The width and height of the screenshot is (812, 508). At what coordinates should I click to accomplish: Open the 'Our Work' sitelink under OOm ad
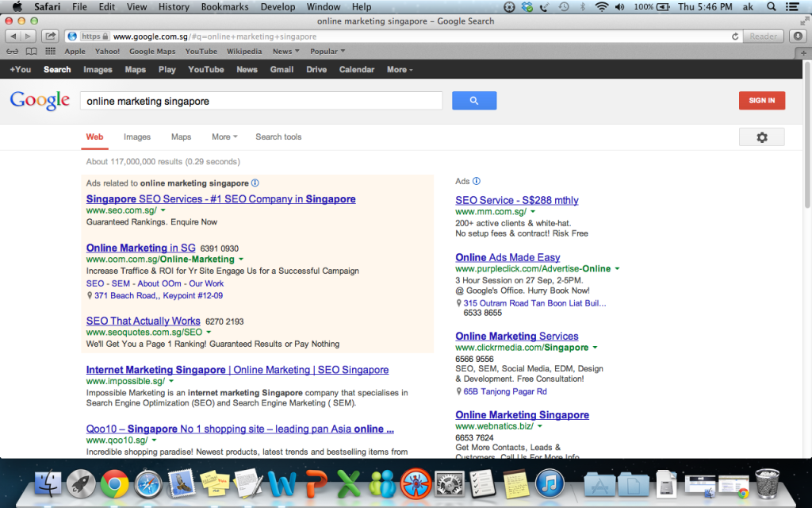point(206,283)
